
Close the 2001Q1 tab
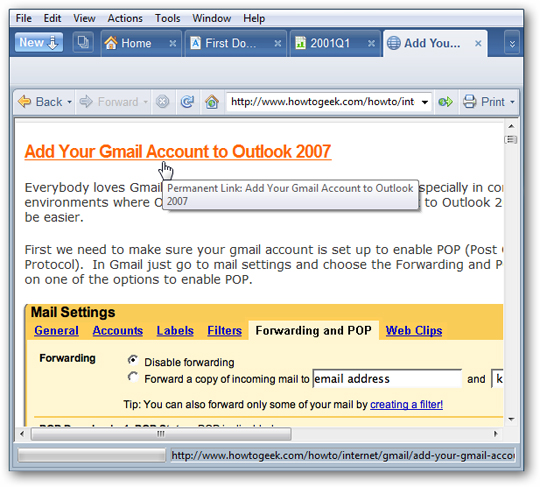pyautogui.click(x=371, y=44)
